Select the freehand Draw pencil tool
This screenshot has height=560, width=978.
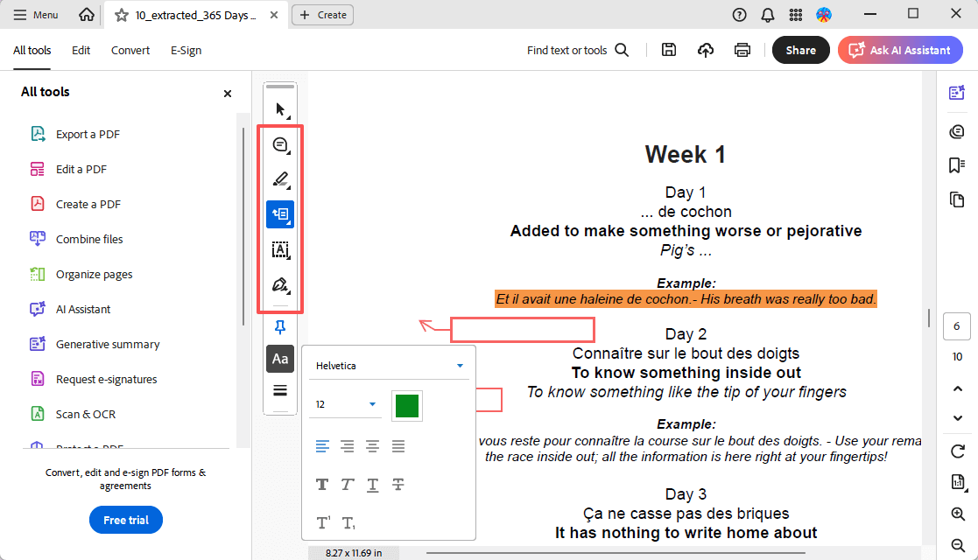coord(278,179)
